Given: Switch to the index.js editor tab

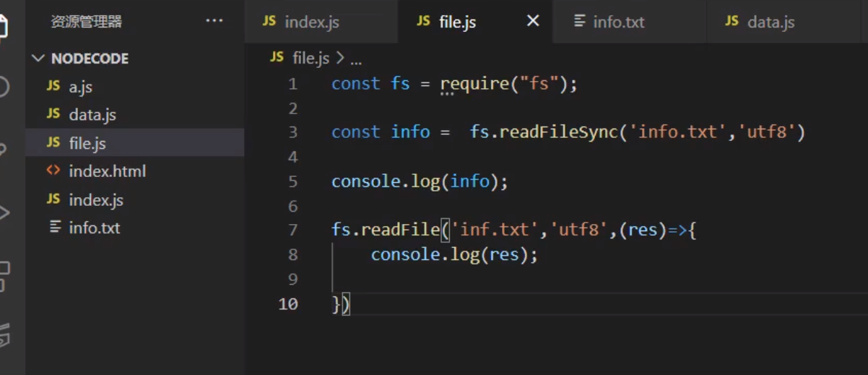Looking at the screenshot, I should point(321,22).
